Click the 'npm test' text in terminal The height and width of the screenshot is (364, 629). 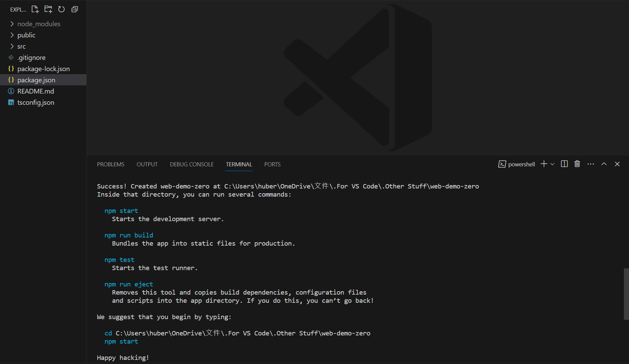(119, 260)
